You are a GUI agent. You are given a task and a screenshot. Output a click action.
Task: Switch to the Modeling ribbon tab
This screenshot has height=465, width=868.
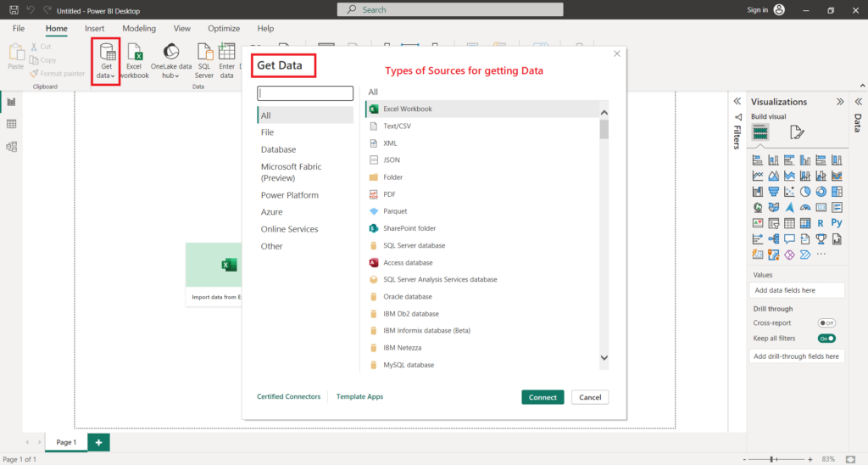(x=139, y=28)
